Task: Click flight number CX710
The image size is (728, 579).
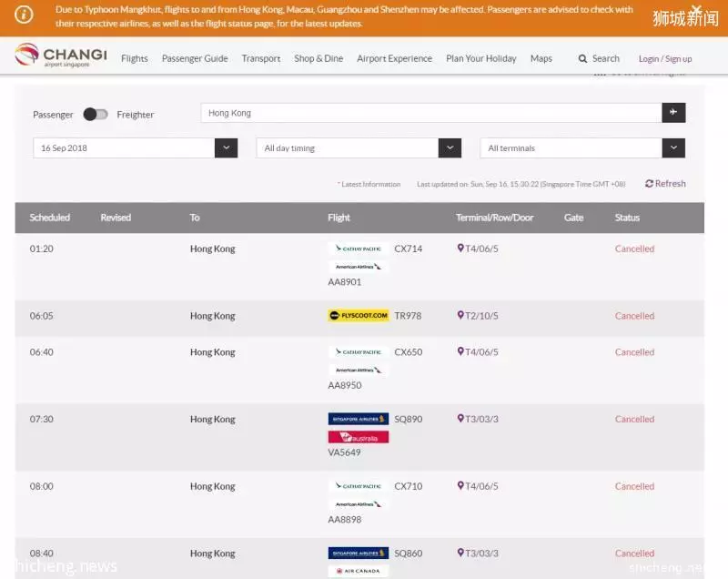Action: [x=409, y=486]
